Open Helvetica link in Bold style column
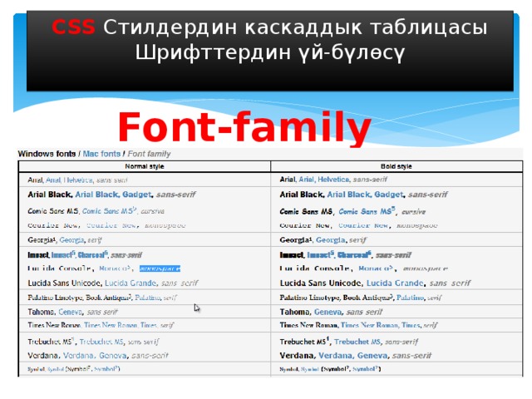The height and width of the screenshot is (399, 532). (333, 180)
